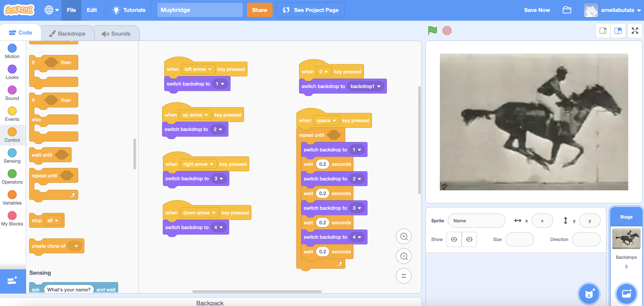
Task: Open My Stuff folder icon
Action: [x=566, y=10]
